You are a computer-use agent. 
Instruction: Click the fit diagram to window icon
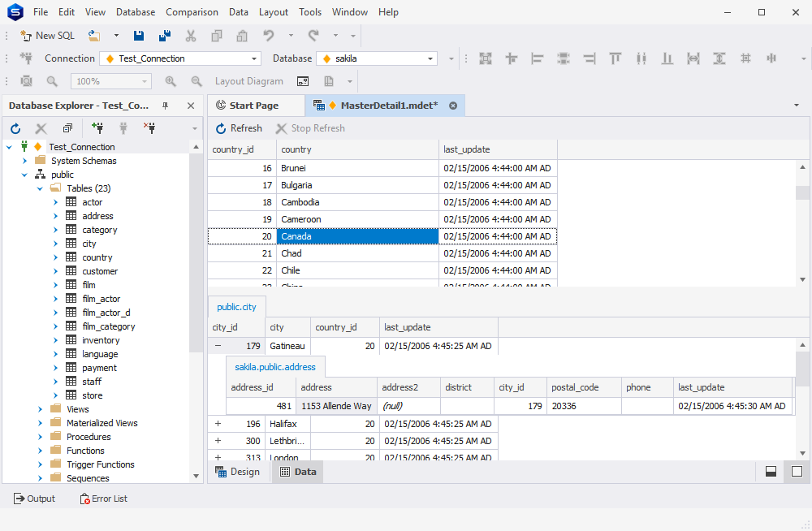pyautogui.click(x=26, y=81)
